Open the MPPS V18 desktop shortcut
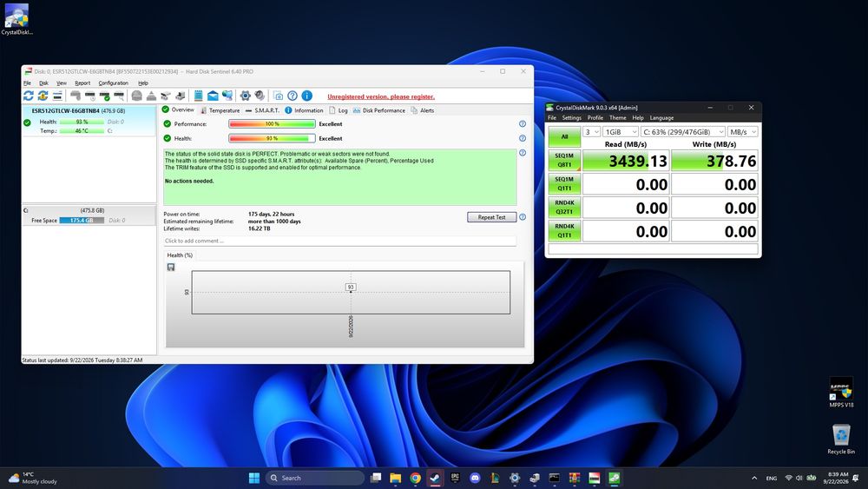 pos(841,393)
